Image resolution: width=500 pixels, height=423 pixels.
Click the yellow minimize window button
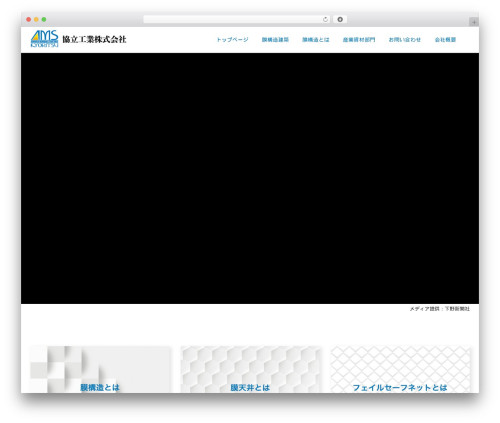tap(36, 20)
